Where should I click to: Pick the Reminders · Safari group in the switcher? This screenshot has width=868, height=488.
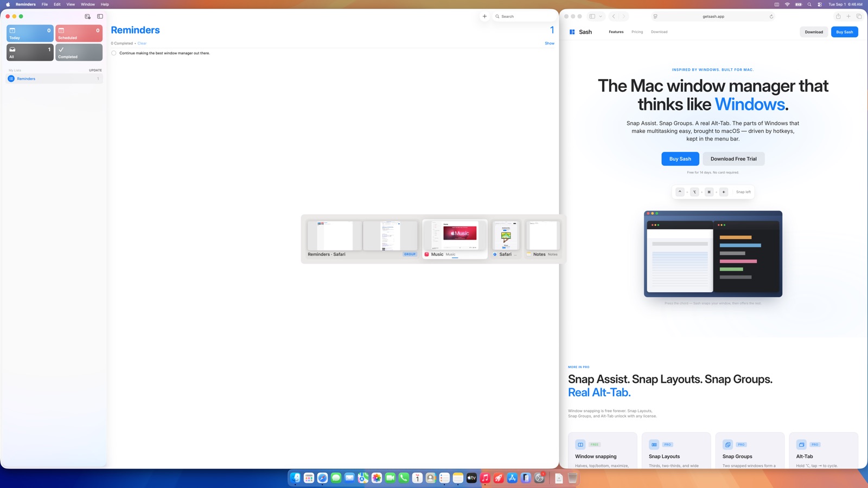point(362,239)
